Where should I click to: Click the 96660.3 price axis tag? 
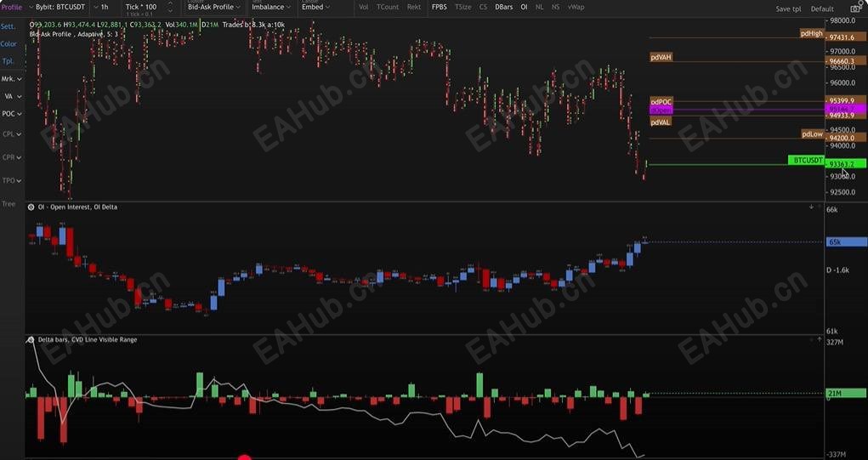click(x=845, y=61)
